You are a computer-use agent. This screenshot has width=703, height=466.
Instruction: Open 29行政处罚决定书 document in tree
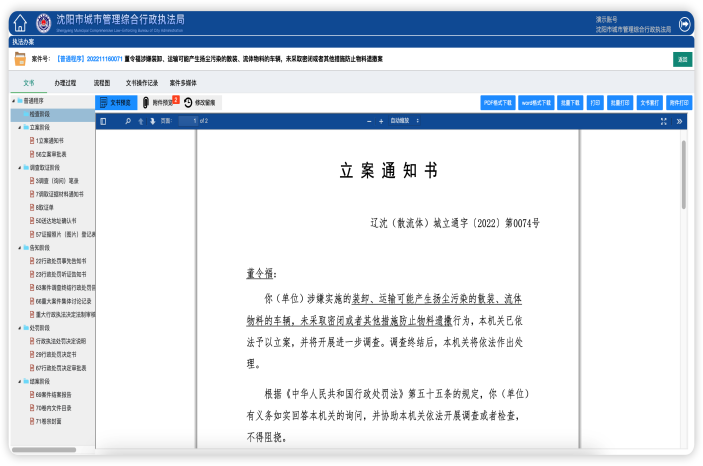coord(57,354)
